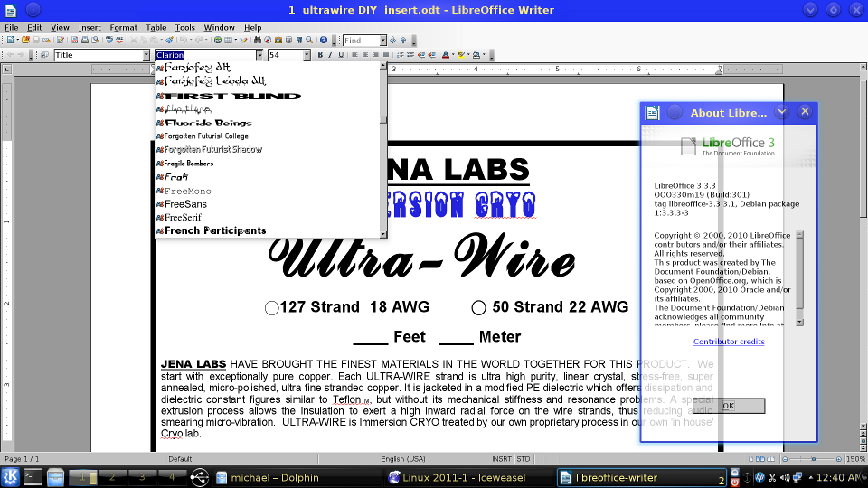The height and width of the screenshot is (488, 868).
Task: Insert a table with the Table icon
Action: tap(228, 40)
